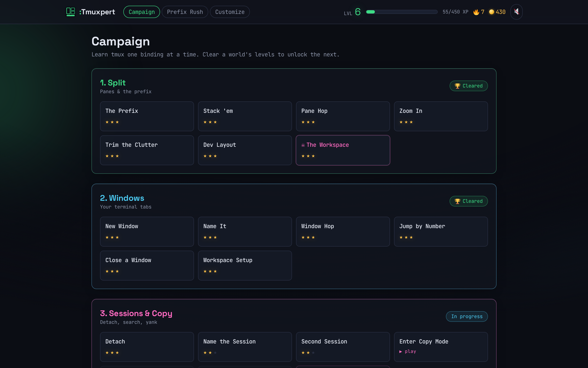This screenshot has height=368, width=588.
Task: Click the 3. Sessions & Copy heading
Action: [x=136, y=313]
